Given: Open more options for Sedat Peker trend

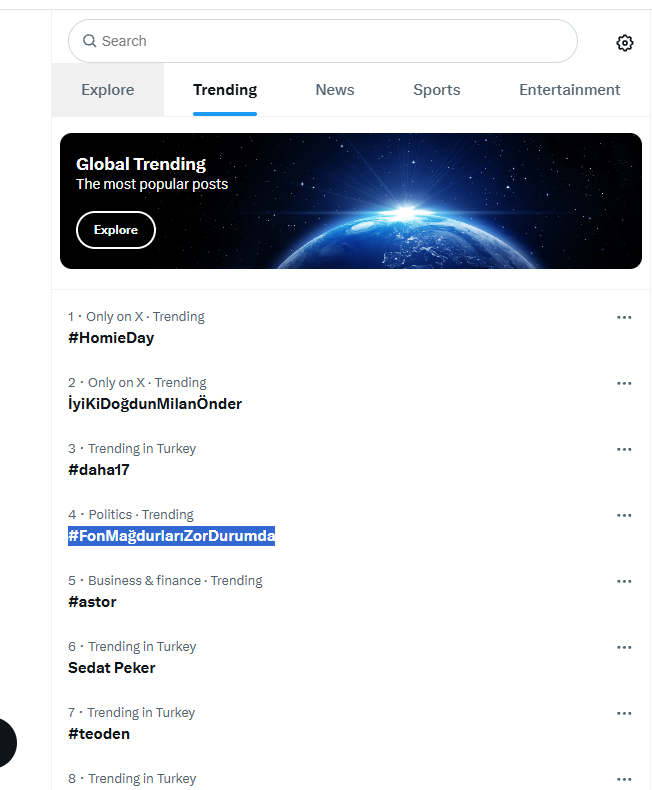Looking at the screenshot, I should tap(624, 647).
